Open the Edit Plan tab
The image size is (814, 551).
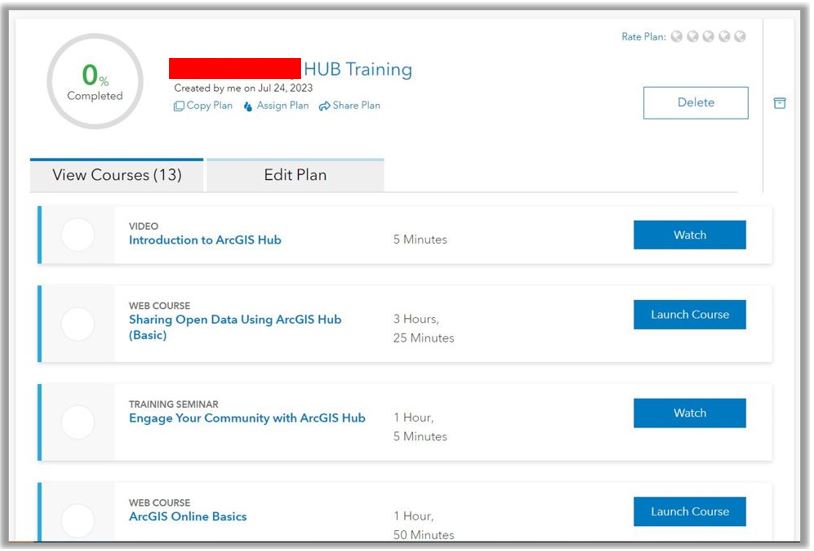click(295, 175)
